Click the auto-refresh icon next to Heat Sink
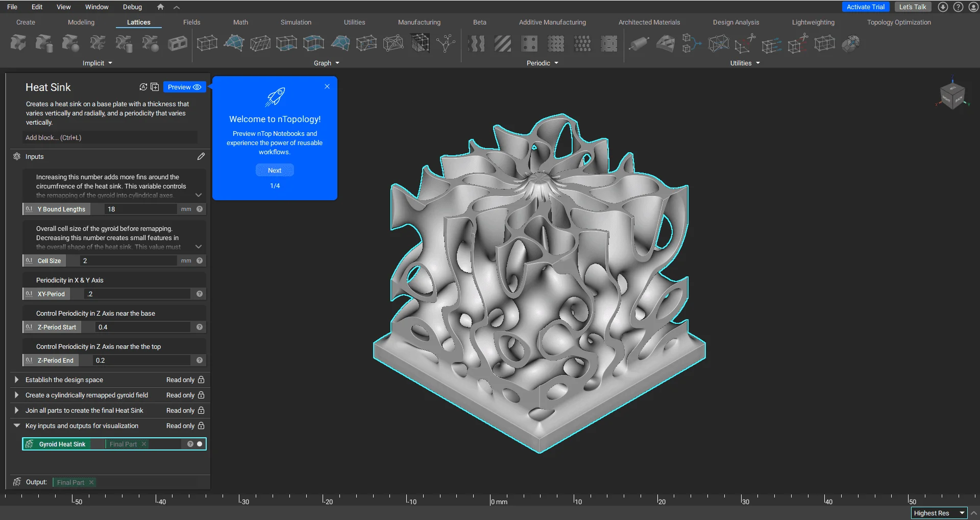 143,87
